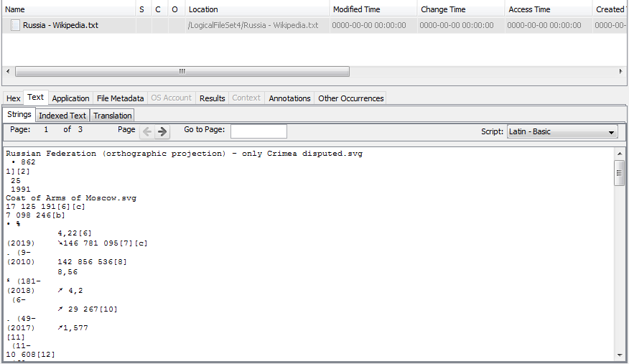
Task: Click the Russia - Wikipedia.txt file icon
Action: (15, 25)
